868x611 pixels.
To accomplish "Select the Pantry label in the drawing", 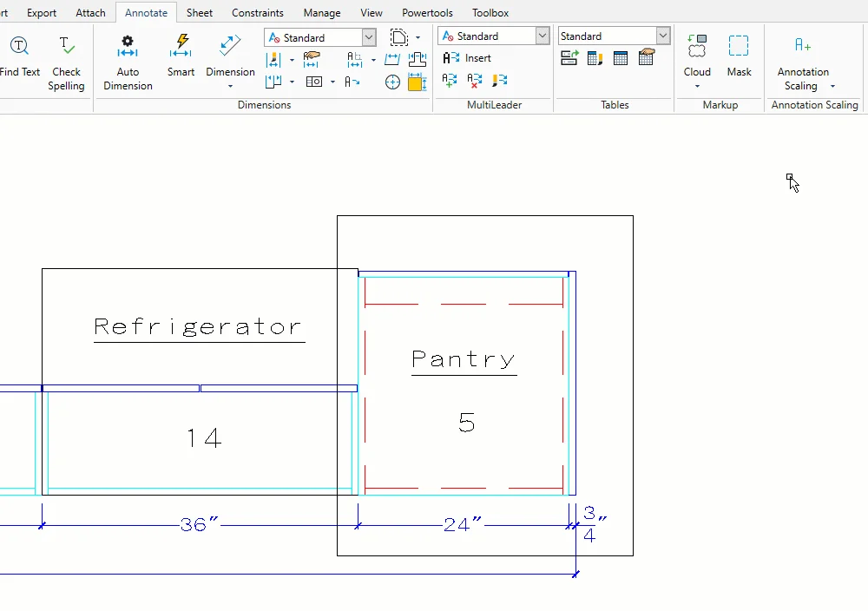I will point(464,359).
